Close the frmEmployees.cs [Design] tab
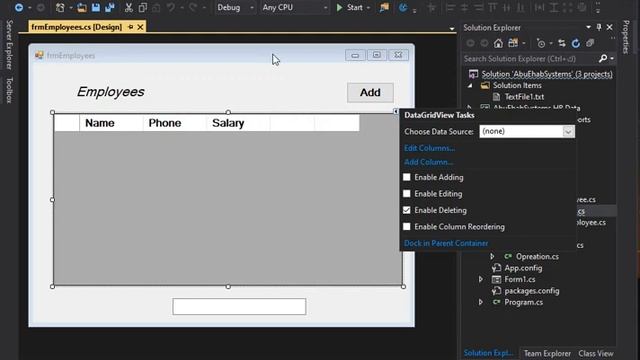The image size is (640, 360). (x=140, y=27)
